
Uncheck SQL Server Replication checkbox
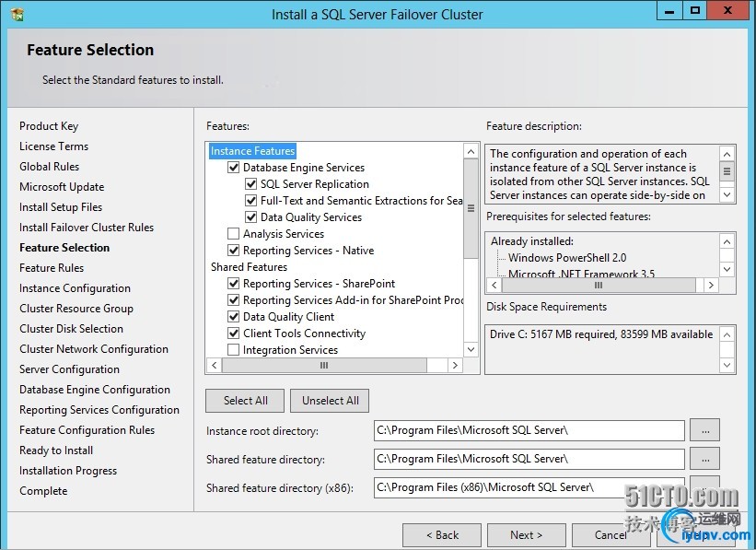point(250,184)
